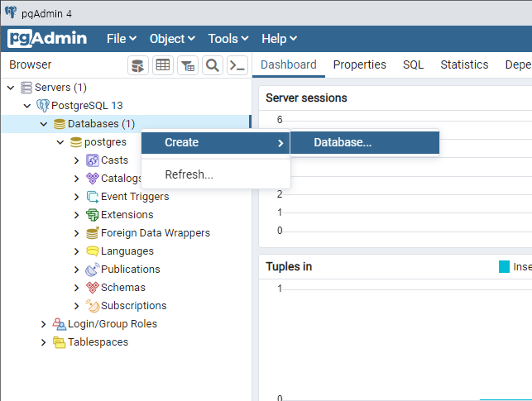The width and height of the screenshot is (532, 401).
Task: Expand the Event Triggers node
Action: [77, 197]
